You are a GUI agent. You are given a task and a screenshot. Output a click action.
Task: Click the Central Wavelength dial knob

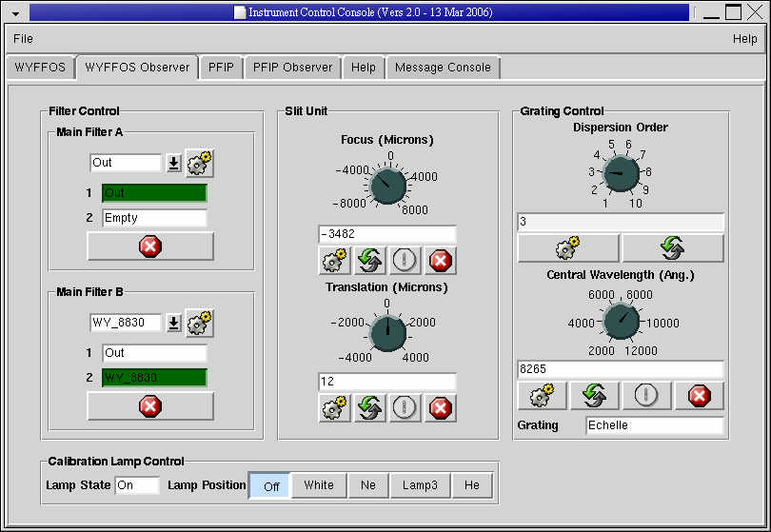click(x=621, y=322)
